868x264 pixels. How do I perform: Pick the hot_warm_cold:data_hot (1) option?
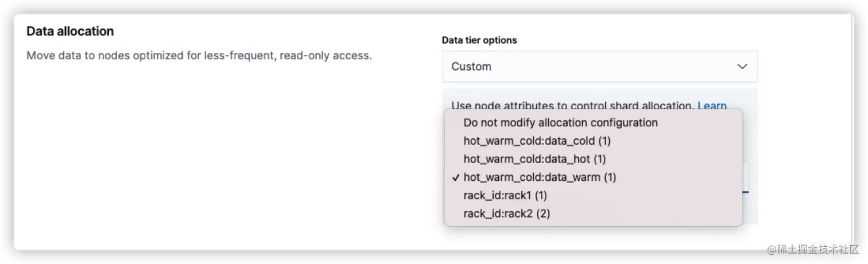(534, 159)
